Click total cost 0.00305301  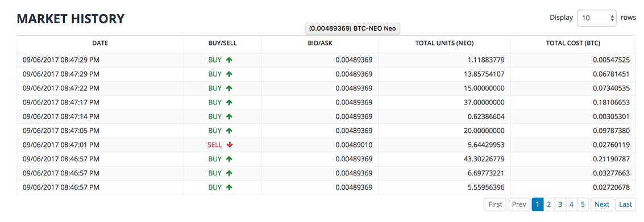coord(611,116)
